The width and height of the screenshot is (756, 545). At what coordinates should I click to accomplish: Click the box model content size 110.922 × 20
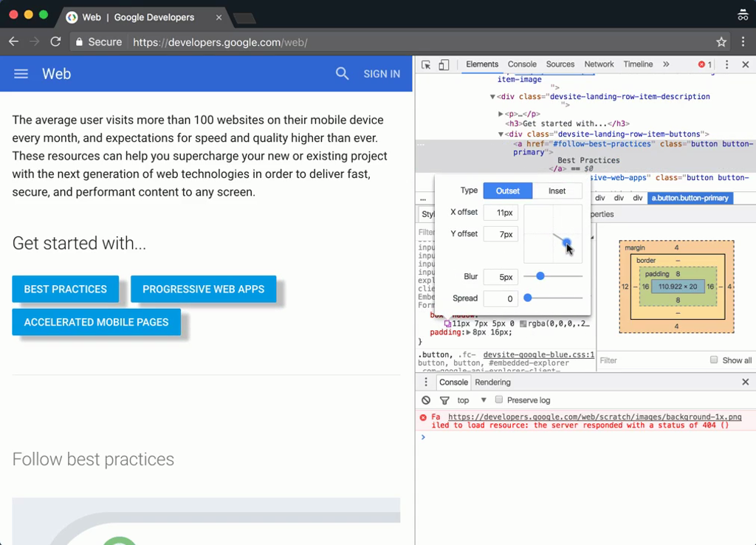point(678,287)
